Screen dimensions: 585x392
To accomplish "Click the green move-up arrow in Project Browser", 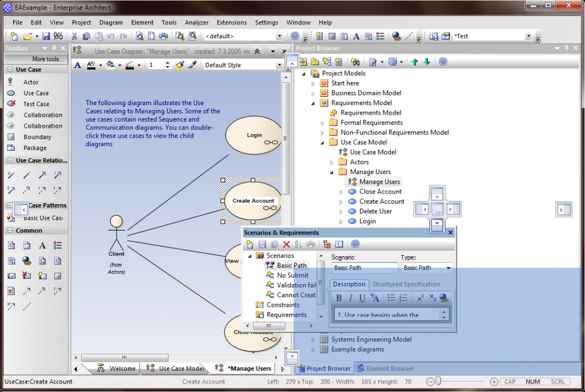I will coord(415,62).
